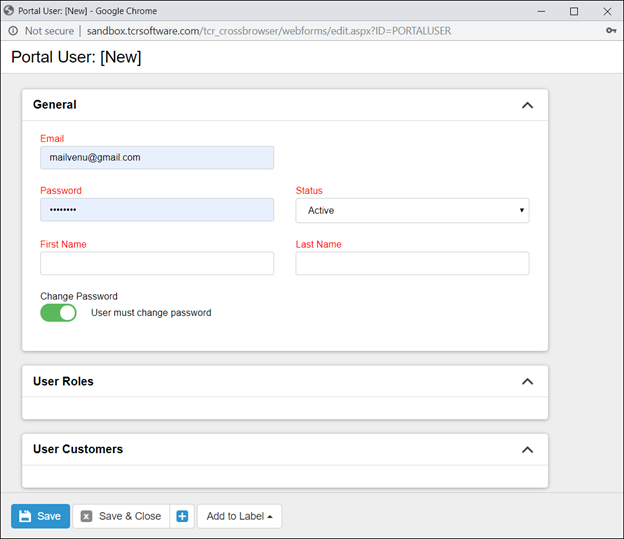Click the saved password key icon
Image resolution: width=624 pixels, height=539 pixels.
[610, 31]
